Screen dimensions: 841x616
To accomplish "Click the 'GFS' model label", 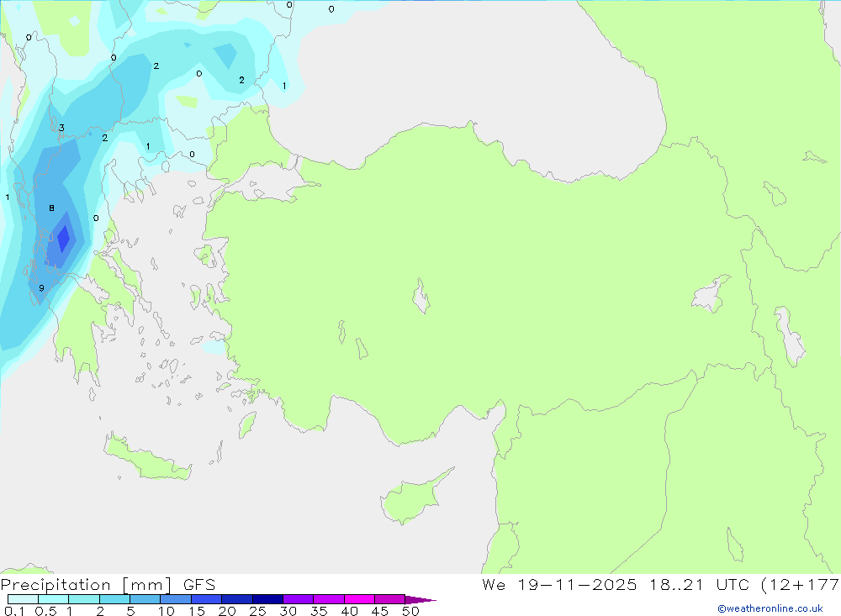I will pos(199,585).
